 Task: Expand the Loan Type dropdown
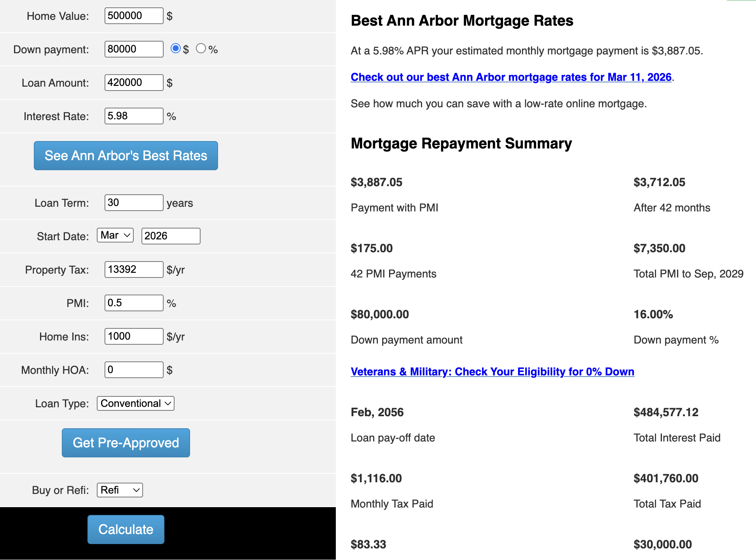135,403
